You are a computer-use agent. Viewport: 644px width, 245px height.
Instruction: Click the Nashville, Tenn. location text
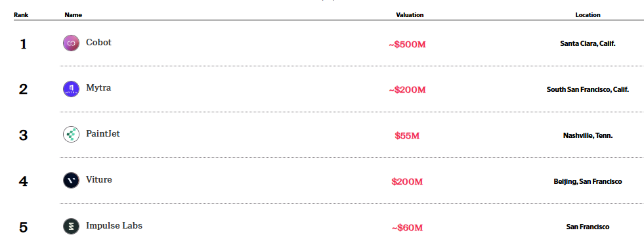pos(588,136)
